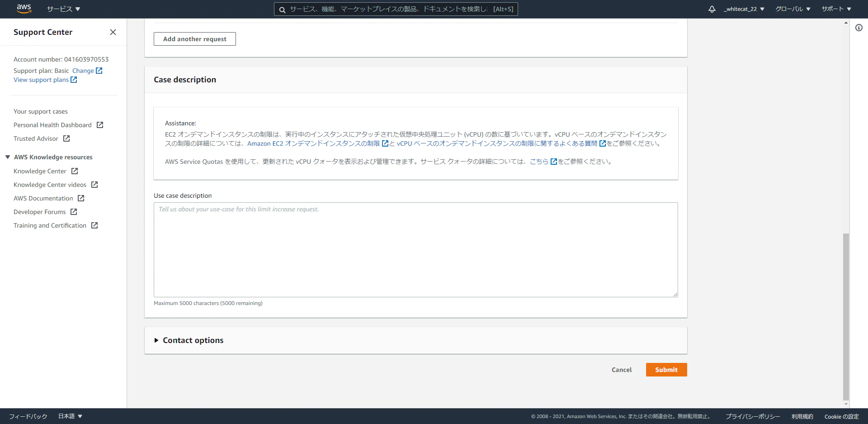868x424 pixels.
Task: Open Training and Certification external link icon
Action: coord(94,225)
